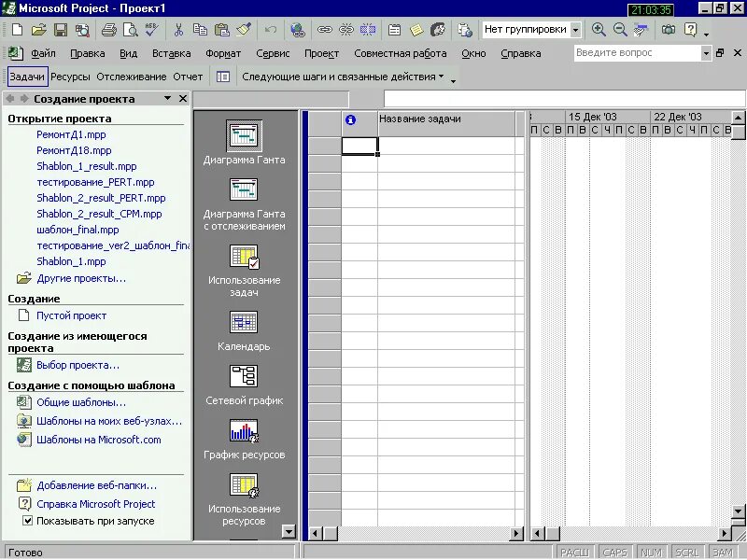Run the spelling check icon
The height and width of the screenshot is (560, 747).
coord(152,30)
